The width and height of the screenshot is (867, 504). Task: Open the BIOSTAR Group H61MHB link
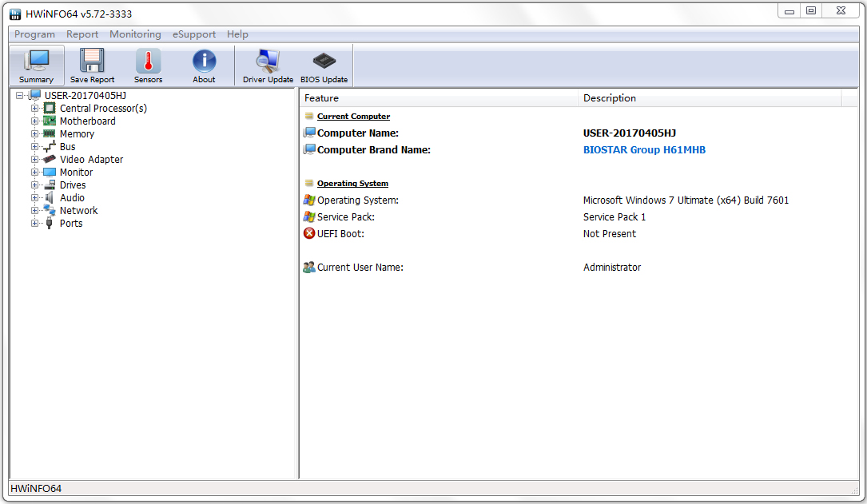tap(644, 150)
